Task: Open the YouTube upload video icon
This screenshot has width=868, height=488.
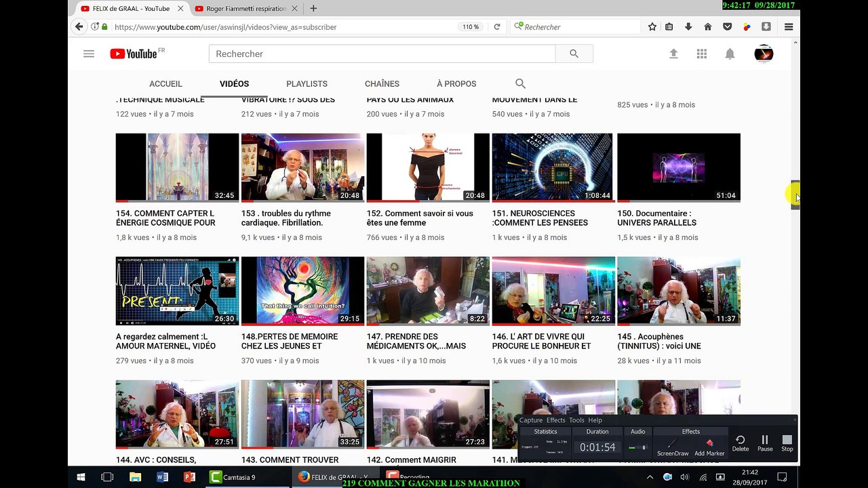Action: point(673,54)
